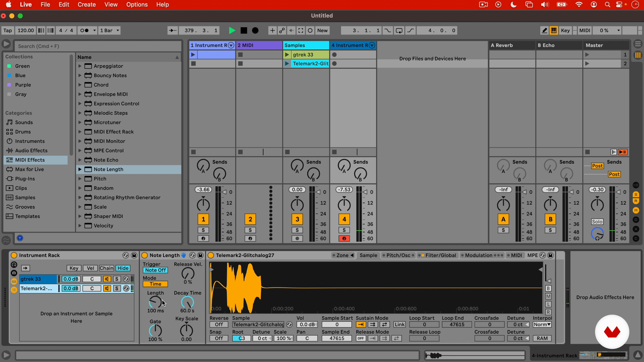Click the New scene button
This screenshot has width=644, height=362.
pos(323,31)
